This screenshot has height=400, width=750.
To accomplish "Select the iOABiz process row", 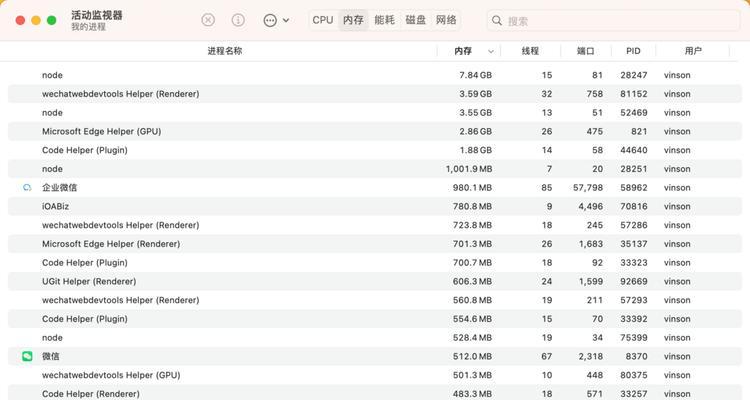I will point(375,206).
